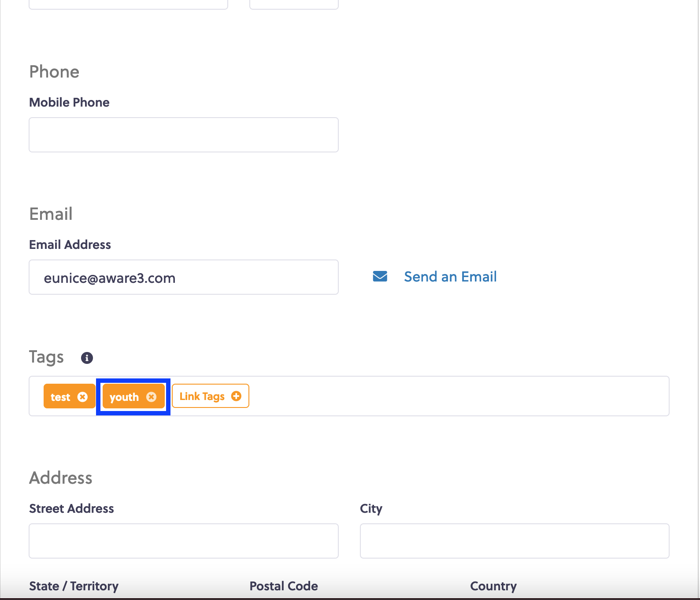Click the Email section heading
Screen dimensions: 700x600
tap(51, 214)
